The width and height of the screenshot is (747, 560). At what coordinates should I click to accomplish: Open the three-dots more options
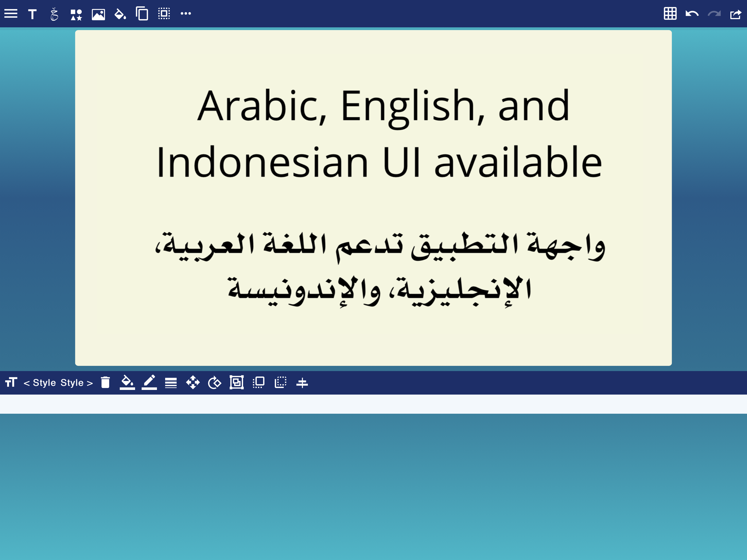click(186, 14)
